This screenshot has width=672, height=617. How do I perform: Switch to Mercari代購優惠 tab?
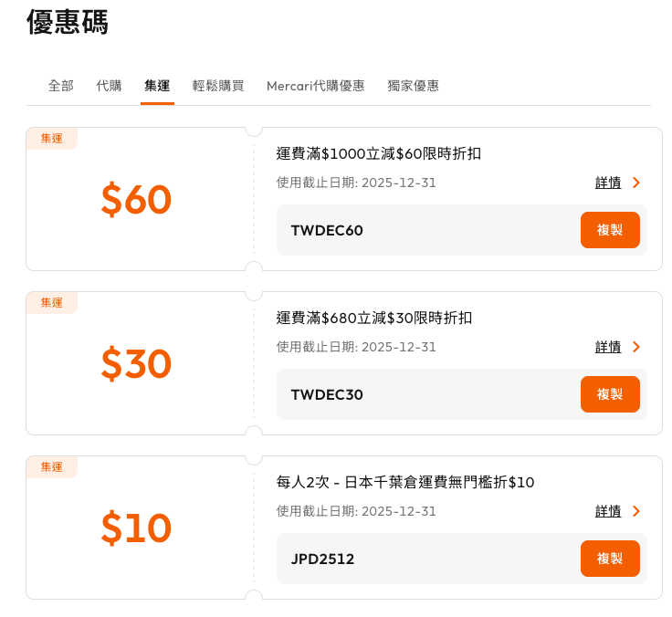tap(315, 86)
